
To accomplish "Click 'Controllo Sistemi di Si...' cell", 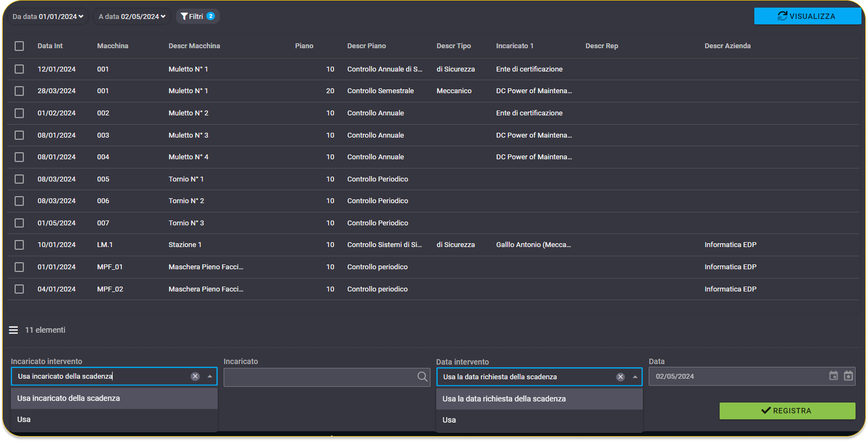I will [x=385, y=245].
